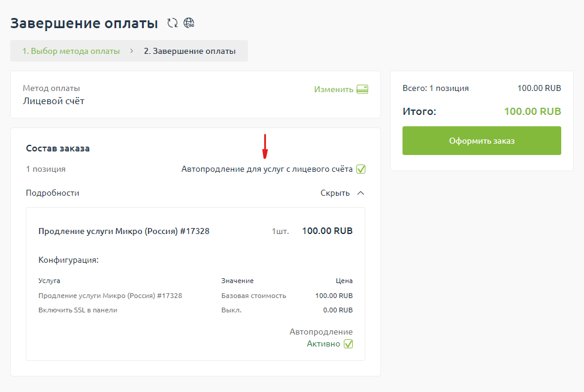The height and width of the screenshot is (392, 584).
Task: Click the Включить SSL в панели row
Action: (x=78, y=310)
